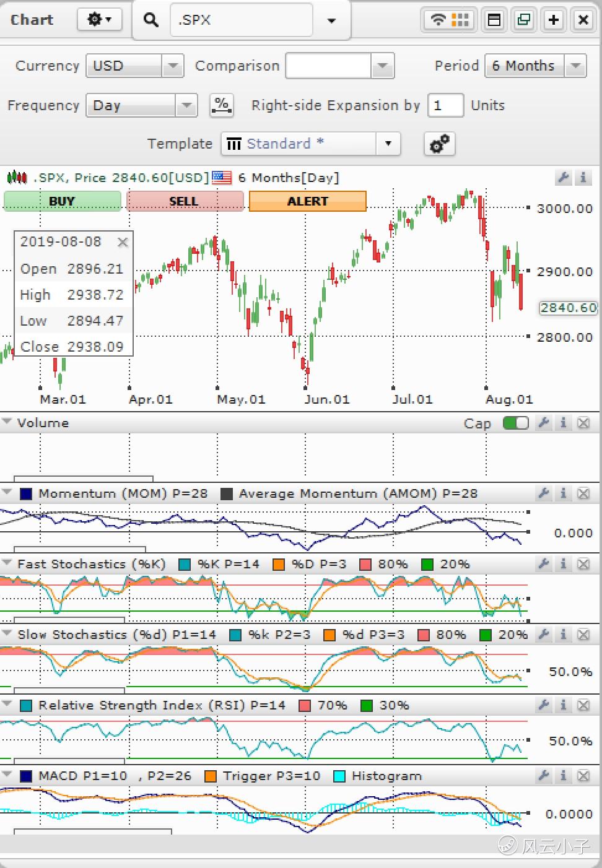Click the Slow Stochastics info icon

click(x=564, y=635)
